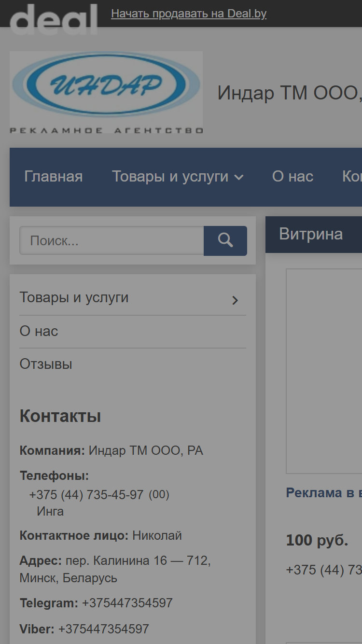362x644 pixels.
Task: Go to О нас in navigation bar
Action: coord(292,177)
